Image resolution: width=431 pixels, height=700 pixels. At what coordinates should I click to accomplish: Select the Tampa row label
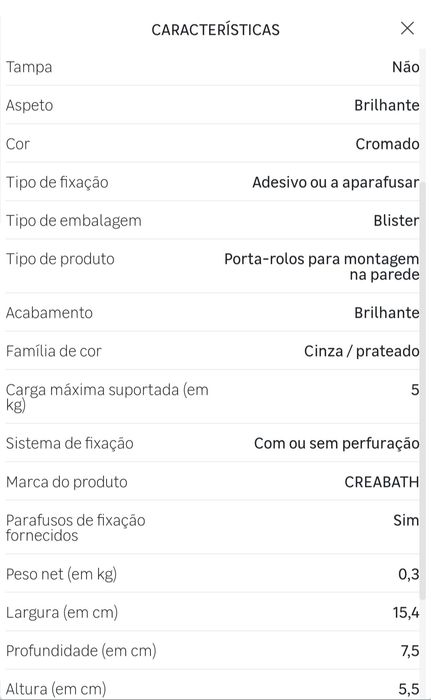pyautogui.click(x=29, y=67)
